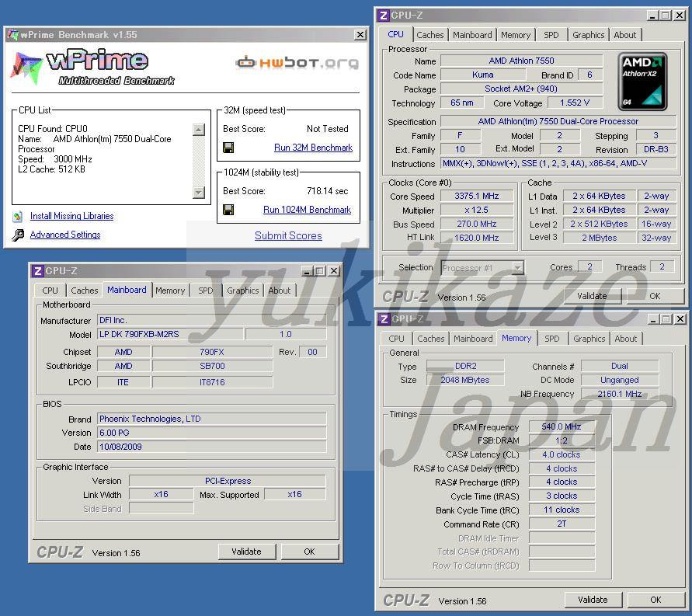Switch to Graphics tab in the Mainboard CPU-Z window
This screenshot has height=616, width=692.
(x=243, y=291)
